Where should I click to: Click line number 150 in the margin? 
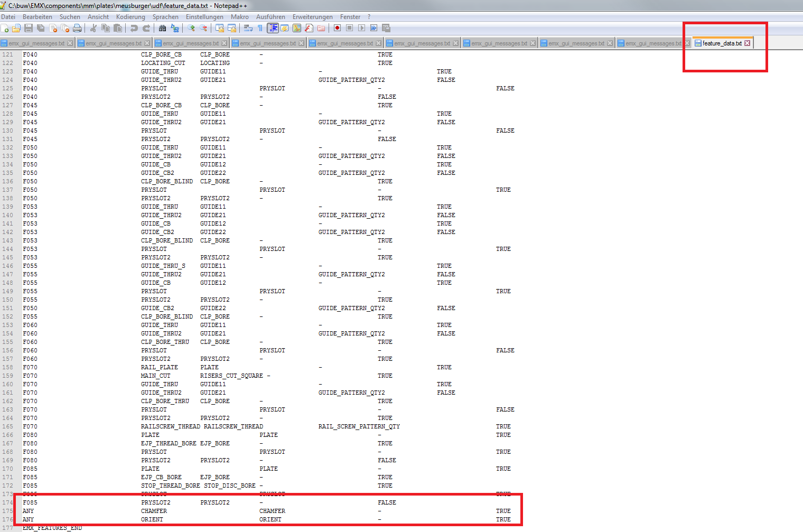point(7,300)
